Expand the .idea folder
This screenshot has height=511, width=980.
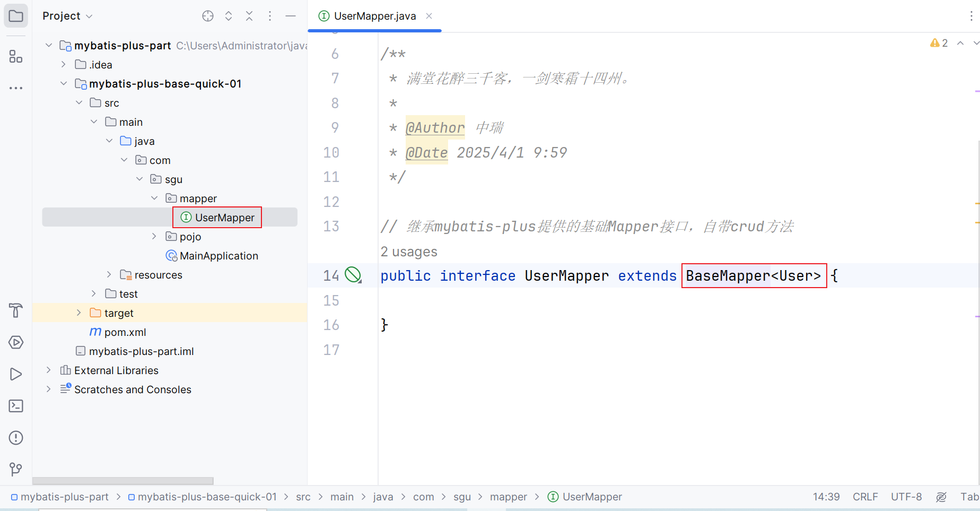(x=64, y=65)
